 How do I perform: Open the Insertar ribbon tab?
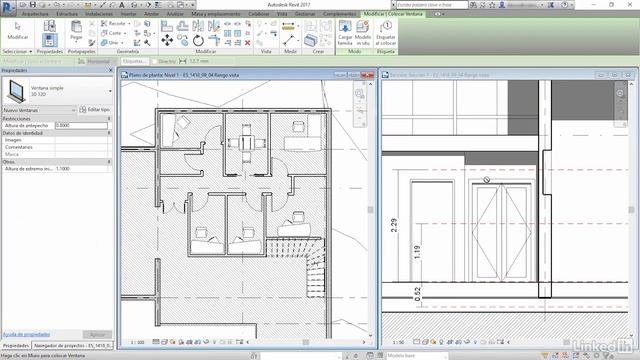click(x=128, y=14)
